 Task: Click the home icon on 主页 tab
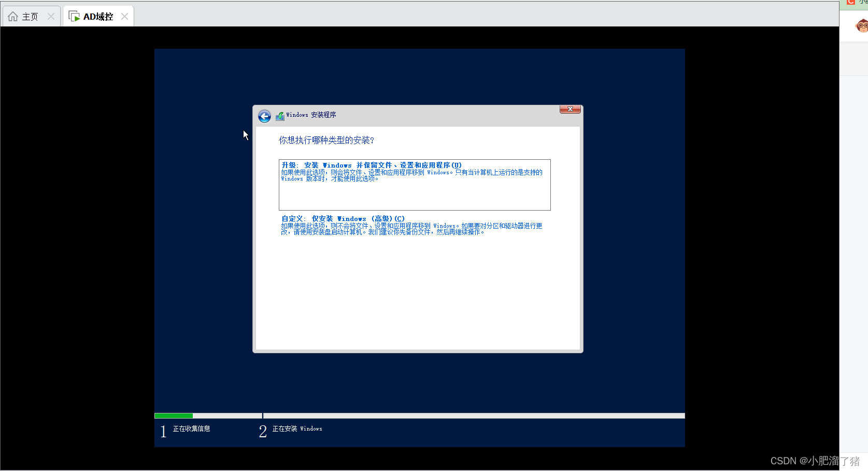tap(13, 17)
